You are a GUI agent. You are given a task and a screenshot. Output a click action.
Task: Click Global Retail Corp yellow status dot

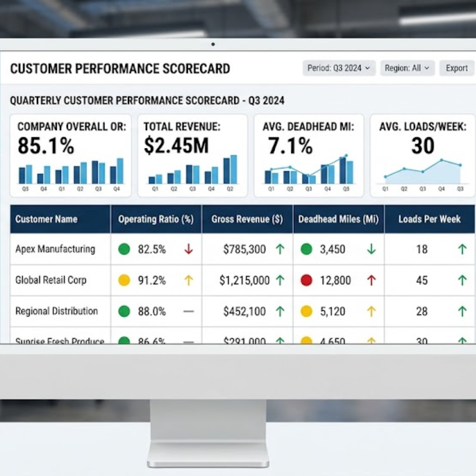124,280
